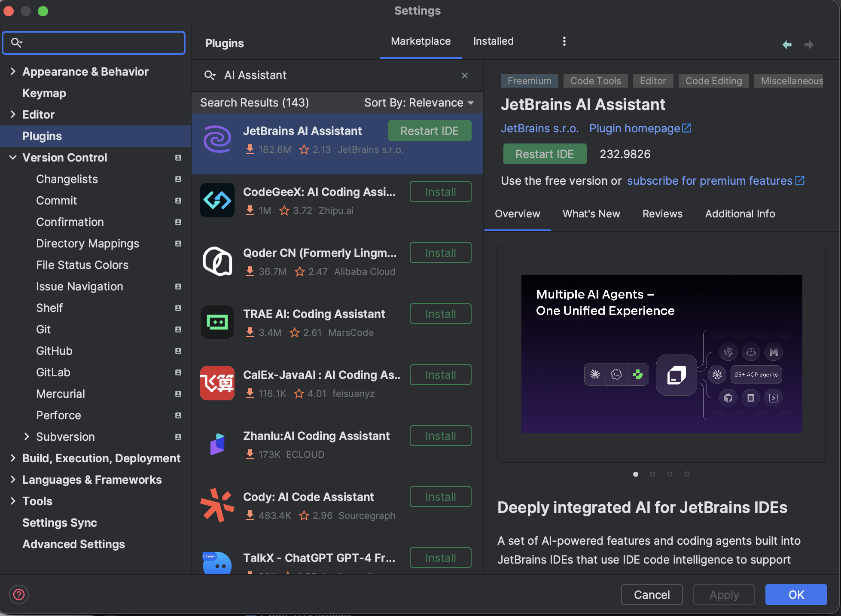The height and width of the screenshot is (616, 841).
Task: Select the fourth screenshot carousel dot
Action: [x=687, y=474]
